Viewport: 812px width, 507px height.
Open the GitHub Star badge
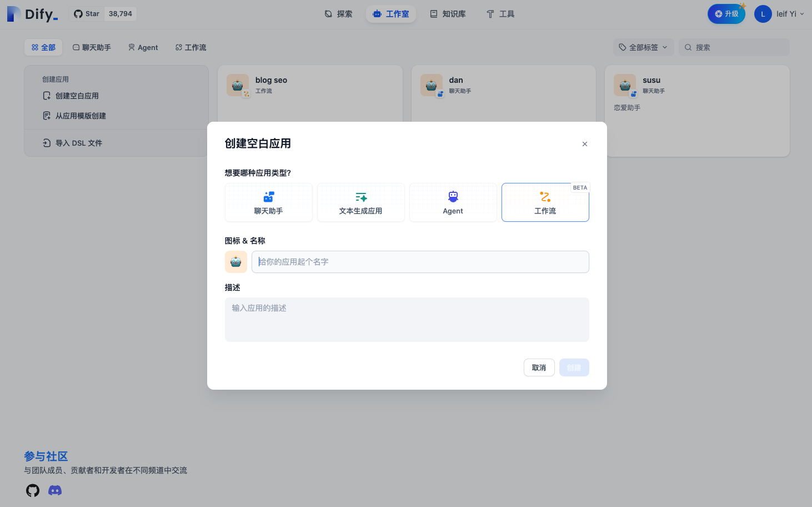(103, 14)
